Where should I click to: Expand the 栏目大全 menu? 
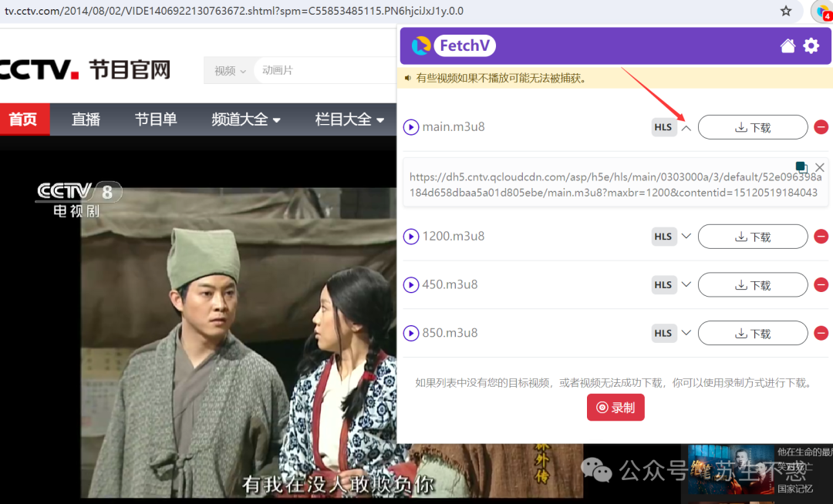[349, 119]
